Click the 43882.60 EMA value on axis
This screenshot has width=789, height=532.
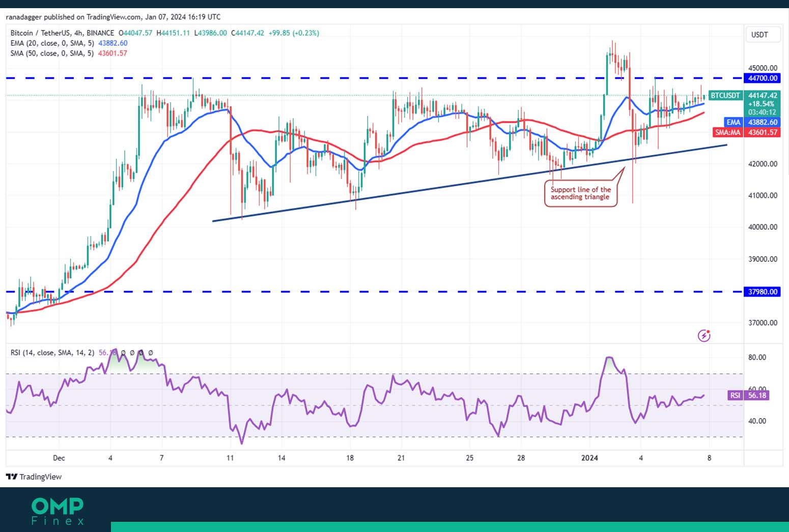[x=762, y=122]
